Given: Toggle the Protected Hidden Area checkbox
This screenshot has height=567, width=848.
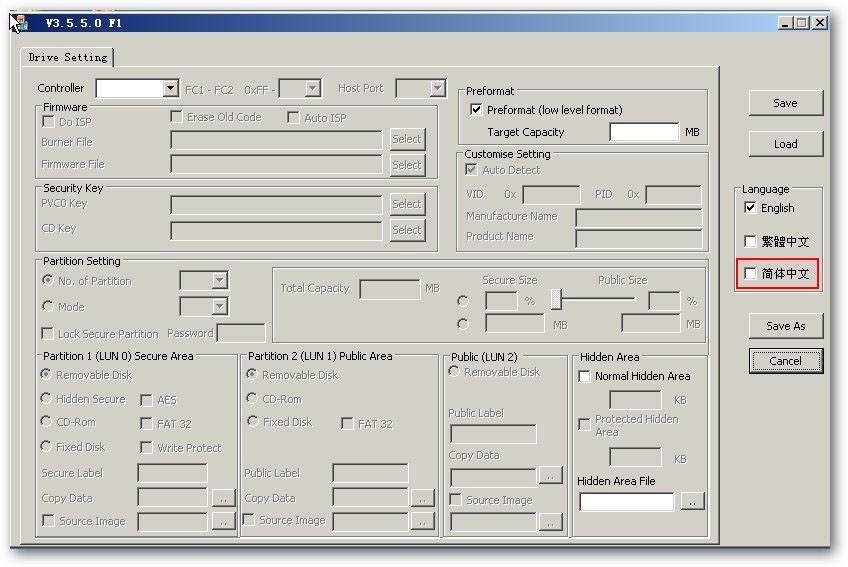Looking at the screenshot, I should coord(584,424).
